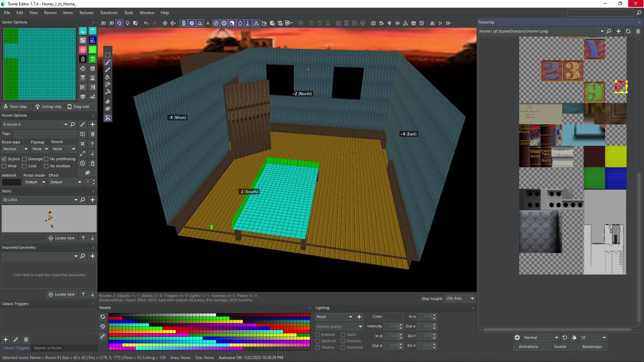
Task: Click the blue boot sector icon
Action: pos(93,40)
